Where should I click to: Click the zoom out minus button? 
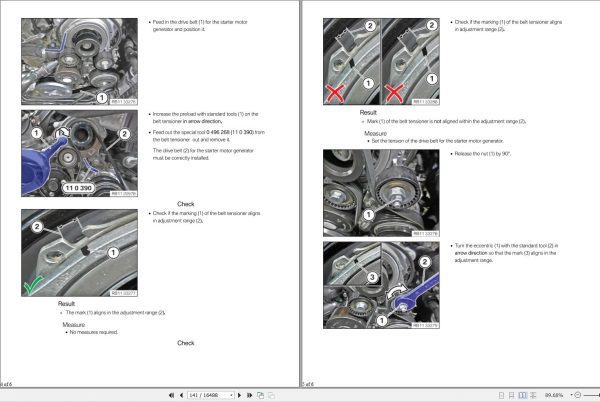(x=578, y=395)
